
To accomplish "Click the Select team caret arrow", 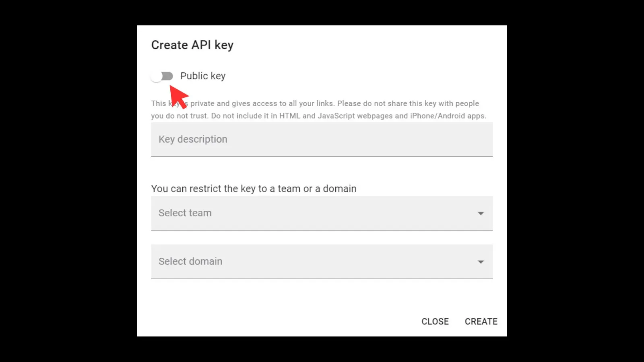I will [x=481, y=214].
